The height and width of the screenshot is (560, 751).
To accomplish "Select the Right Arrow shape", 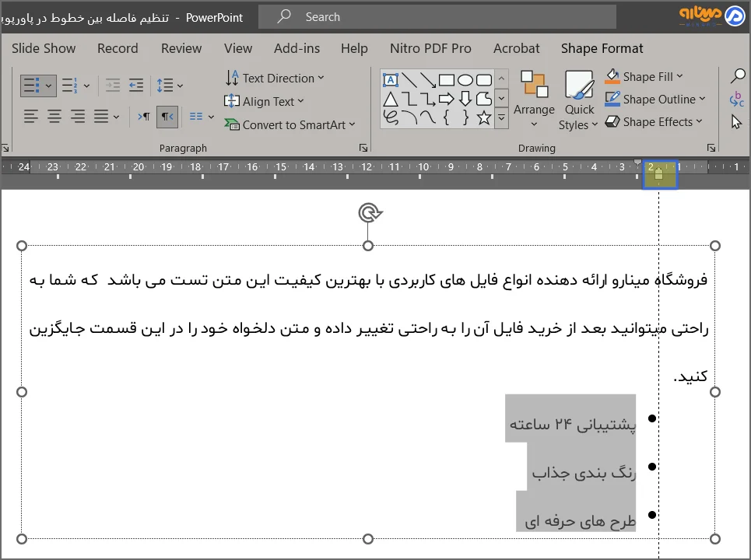I will [x=447, y=99].
